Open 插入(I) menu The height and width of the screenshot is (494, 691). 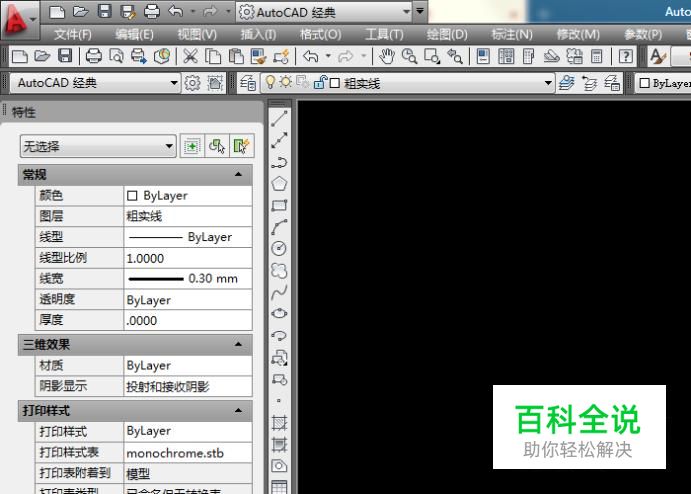coord(258,34)
